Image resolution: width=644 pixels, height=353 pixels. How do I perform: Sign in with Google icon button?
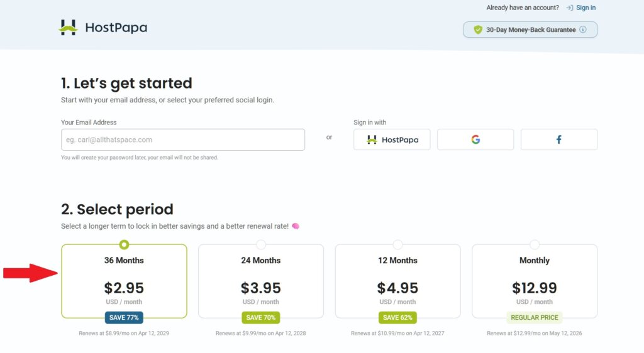pyautogui.click(x=475, y=139)
